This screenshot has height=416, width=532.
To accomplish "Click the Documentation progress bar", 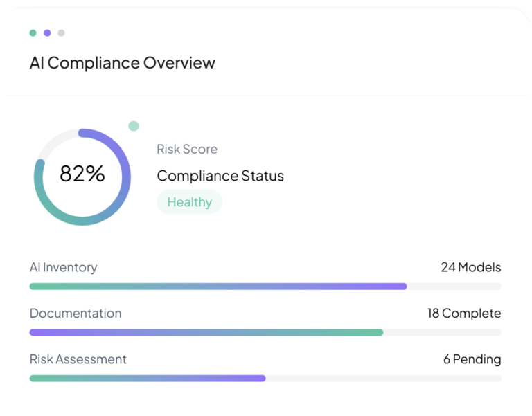I will tap(206, 332).
